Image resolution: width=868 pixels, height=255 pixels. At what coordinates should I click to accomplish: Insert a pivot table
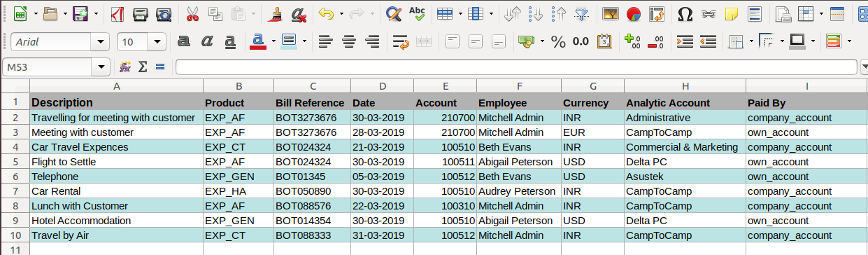tap(657, 13)
